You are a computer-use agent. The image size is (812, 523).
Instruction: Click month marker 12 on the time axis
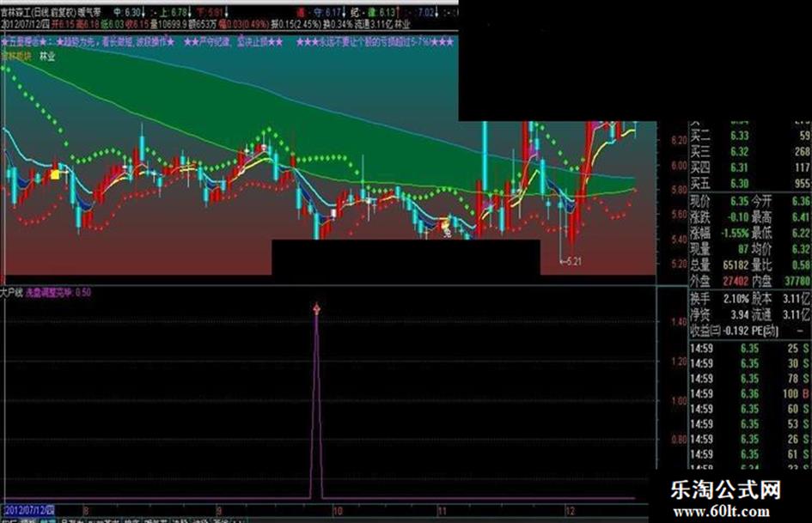(x=571, y=511)
